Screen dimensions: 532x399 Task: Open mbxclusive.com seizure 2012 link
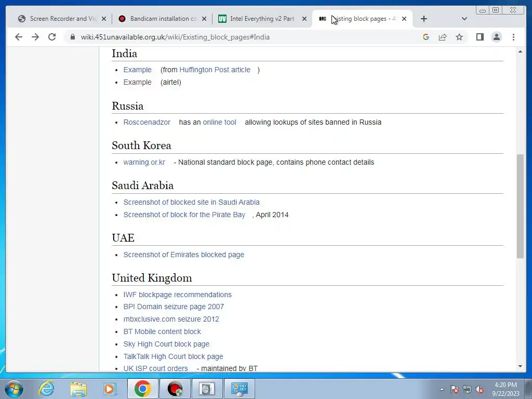[171, 320]
